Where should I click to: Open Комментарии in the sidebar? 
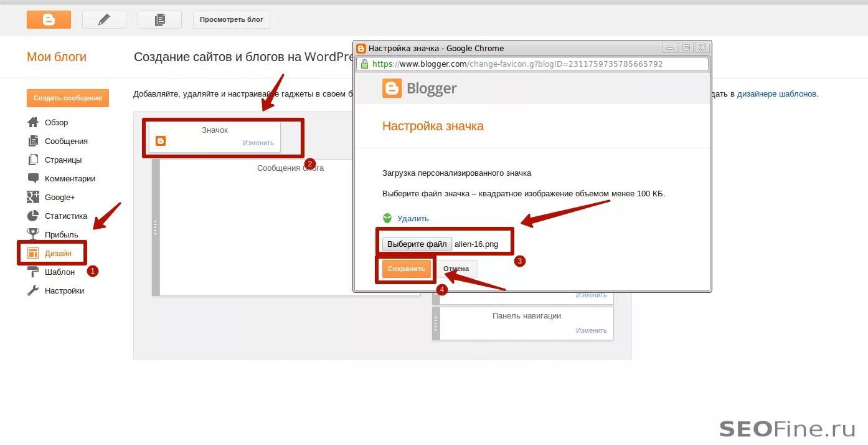70,178
